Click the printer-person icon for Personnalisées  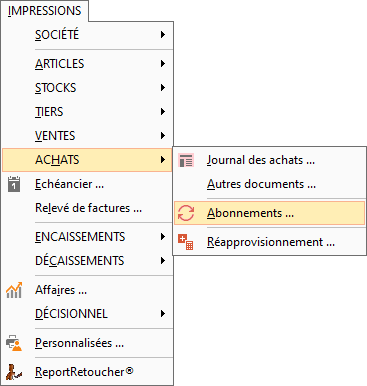click(14, 343)
